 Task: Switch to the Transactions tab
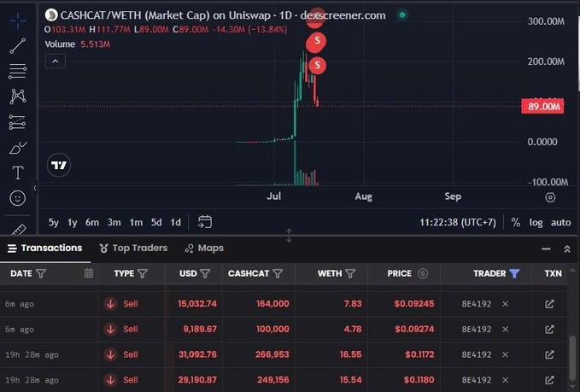coord(45,249)
